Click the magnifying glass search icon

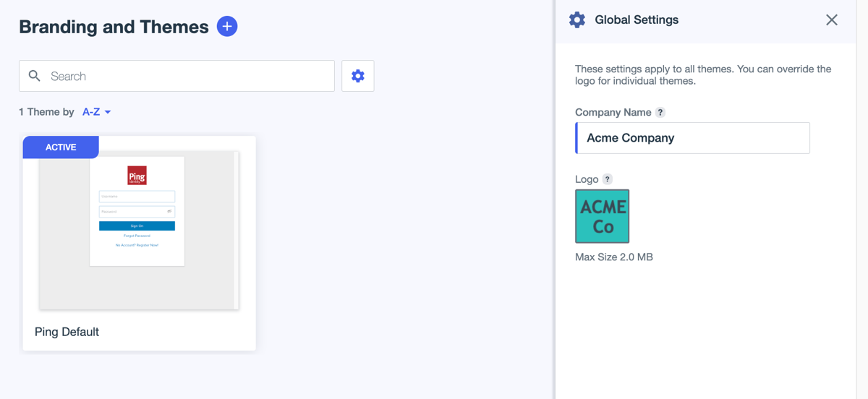point(35,76)
